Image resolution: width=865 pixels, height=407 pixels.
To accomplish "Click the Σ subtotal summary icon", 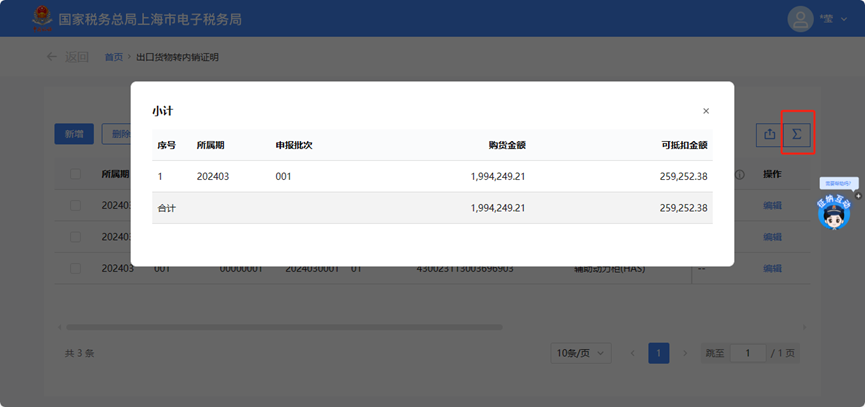I will [797, 134].
